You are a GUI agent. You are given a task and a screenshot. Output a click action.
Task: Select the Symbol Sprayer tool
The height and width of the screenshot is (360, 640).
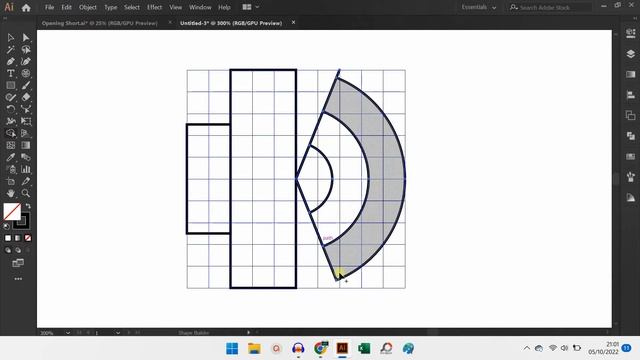pos(11,169)
